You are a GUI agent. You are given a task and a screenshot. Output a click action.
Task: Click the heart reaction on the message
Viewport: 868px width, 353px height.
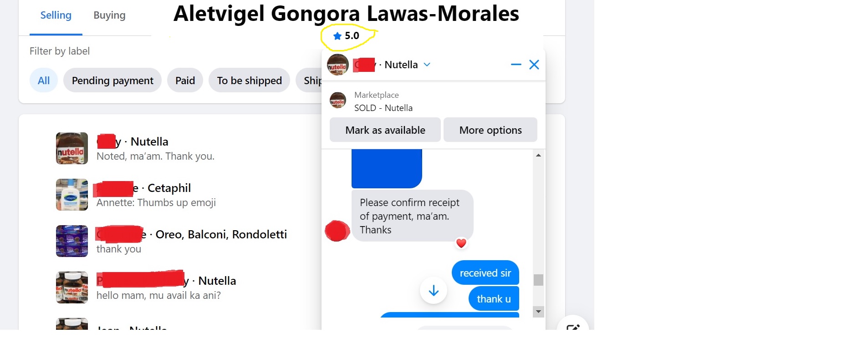point(461,243)
